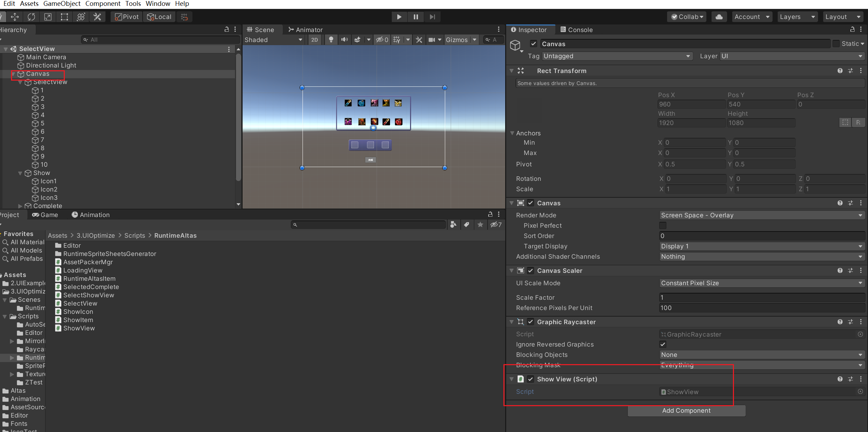The width and height of the screenshot is (868, 432).
Task: Click Add Component button
Action: pyautogui.click(x=686, y=410)
